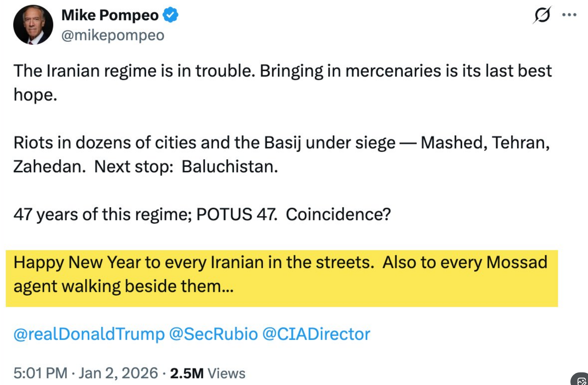This screenshot has height=385, width=588.
Task: Click the Mike Pompeo display name
Action: point(110,15)
